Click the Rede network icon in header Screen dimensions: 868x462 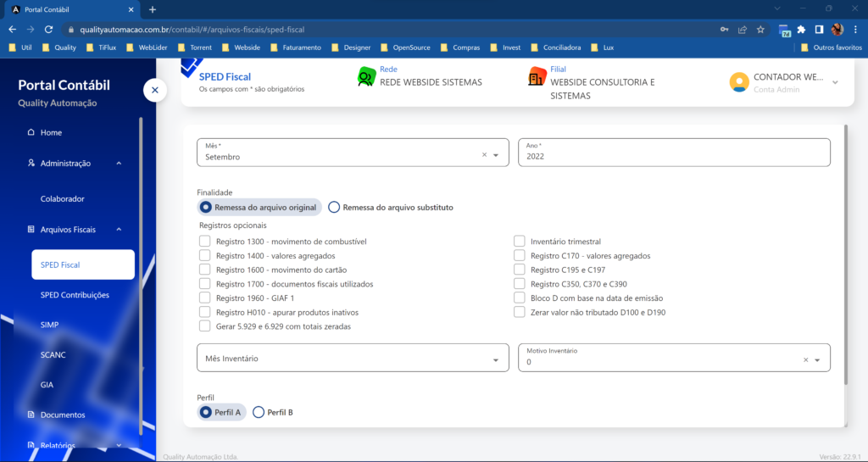pyautogui.click(x=366, y=76)
